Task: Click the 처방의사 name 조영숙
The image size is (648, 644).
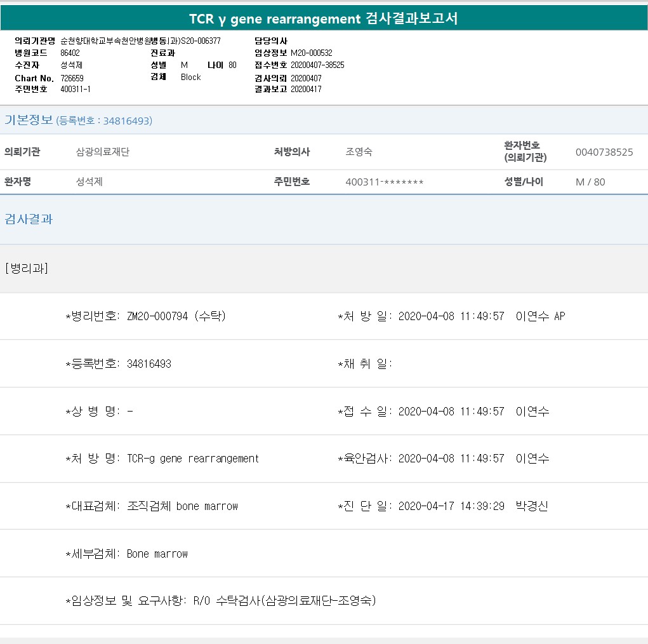Action: coord(359,152)
